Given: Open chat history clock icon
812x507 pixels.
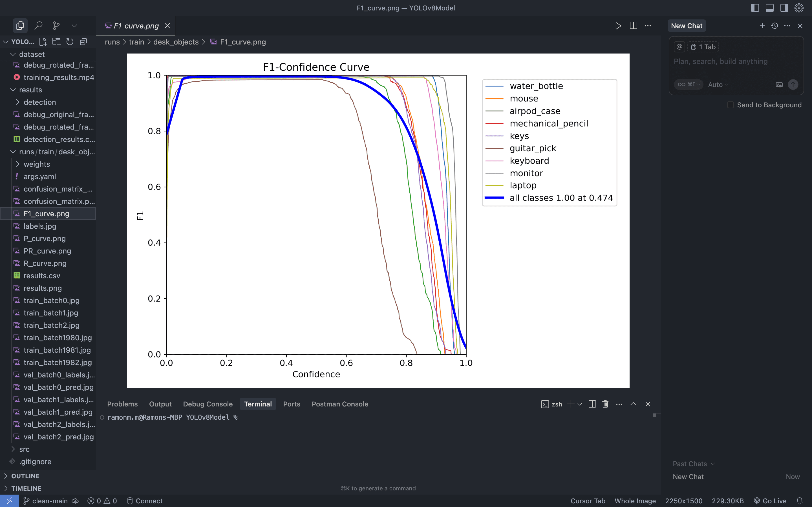Looking at the screenshot, I should click(x=775, y=26).
